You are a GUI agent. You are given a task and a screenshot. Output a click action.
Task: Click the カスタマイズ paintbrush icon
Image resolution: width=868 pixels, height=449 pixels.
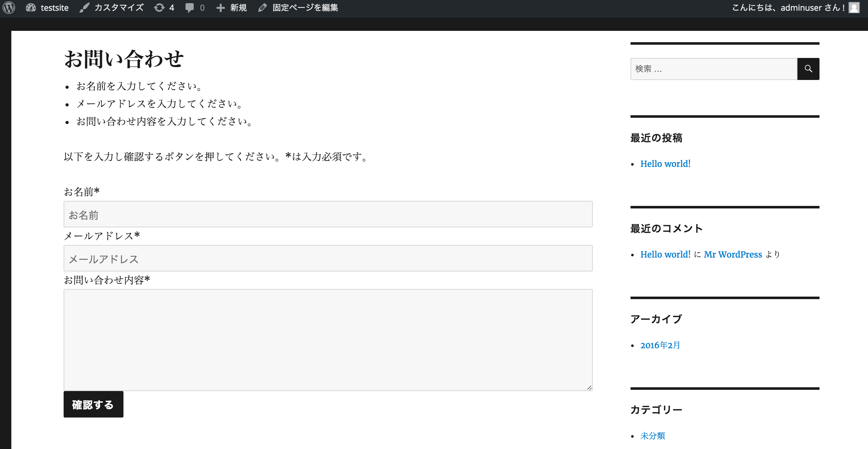click(84, 8)
